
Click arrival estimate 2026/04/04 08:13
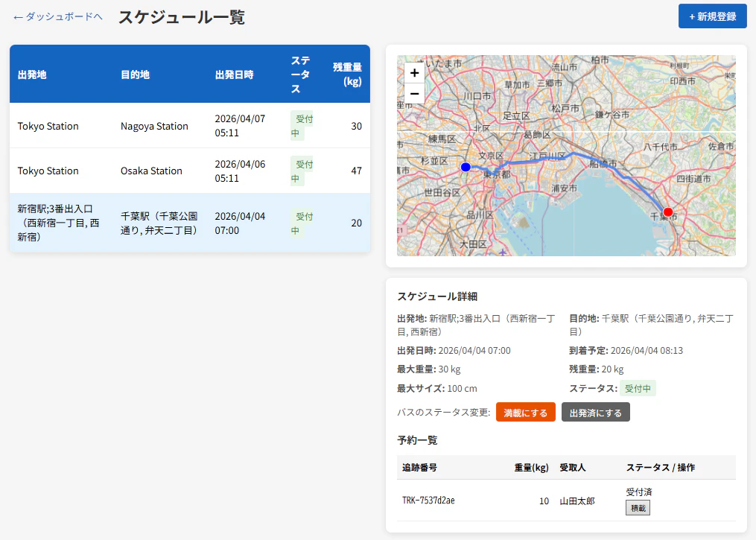tap(647, 351)
